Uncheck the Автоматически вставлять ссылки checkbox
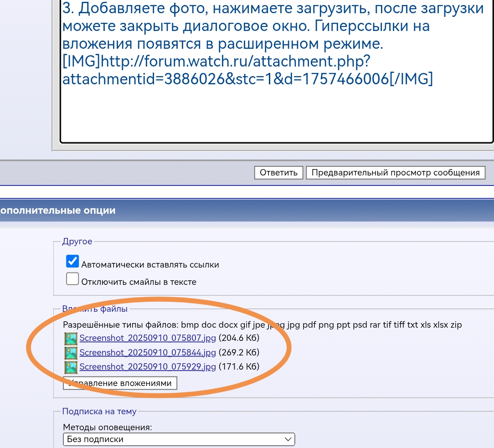The width and height of the screenshot is (494, 448). 72,262
